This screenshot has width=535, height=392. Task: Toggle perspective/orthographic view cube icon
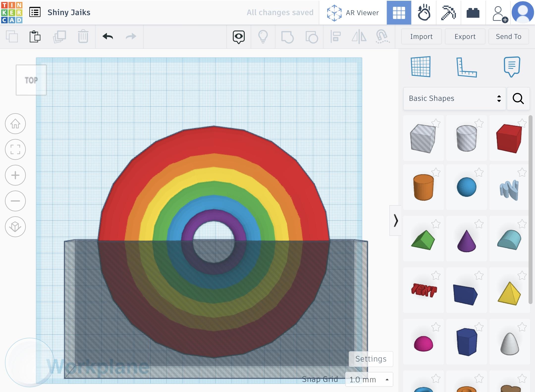tap(15, 227)
